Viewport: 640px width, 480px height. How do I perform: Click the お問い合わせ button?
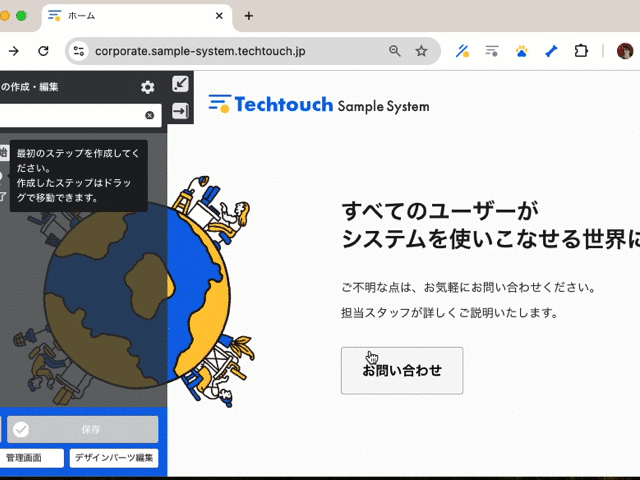coord(401,371)
